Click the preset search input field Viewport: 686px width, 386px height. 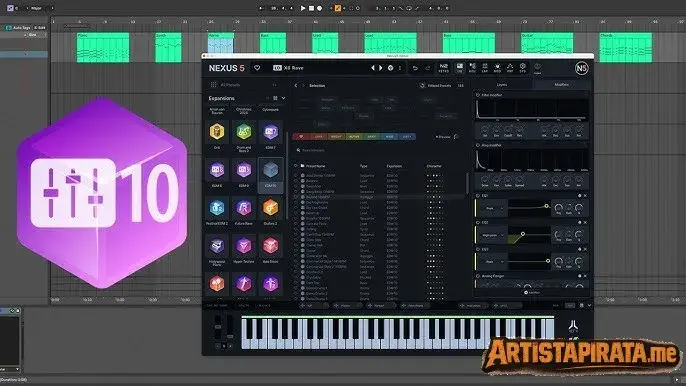point(378,150)
